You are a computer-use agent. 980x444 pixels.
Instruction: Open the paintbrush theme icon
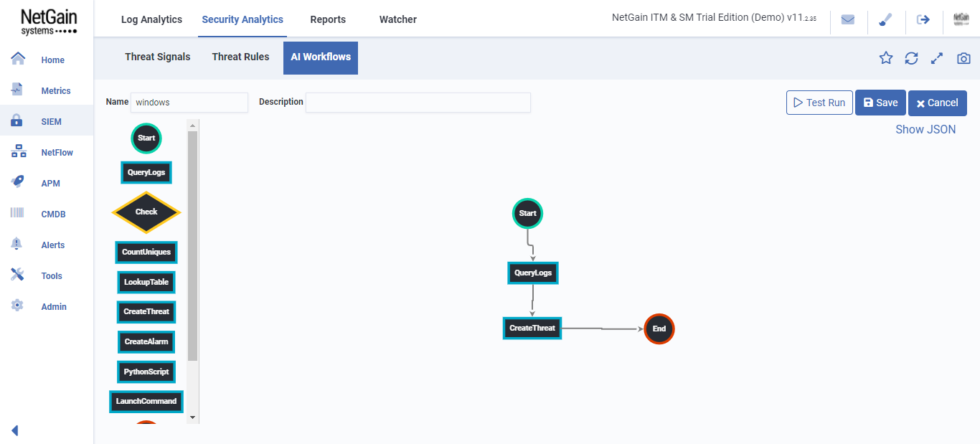pyautogui.click(x=885, y=19)
